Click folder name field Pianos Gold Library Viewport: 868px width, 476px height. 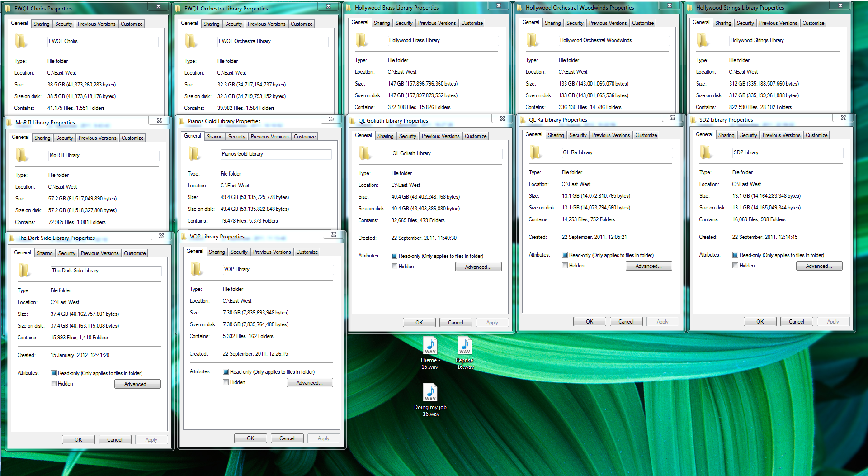coord(276,154)
